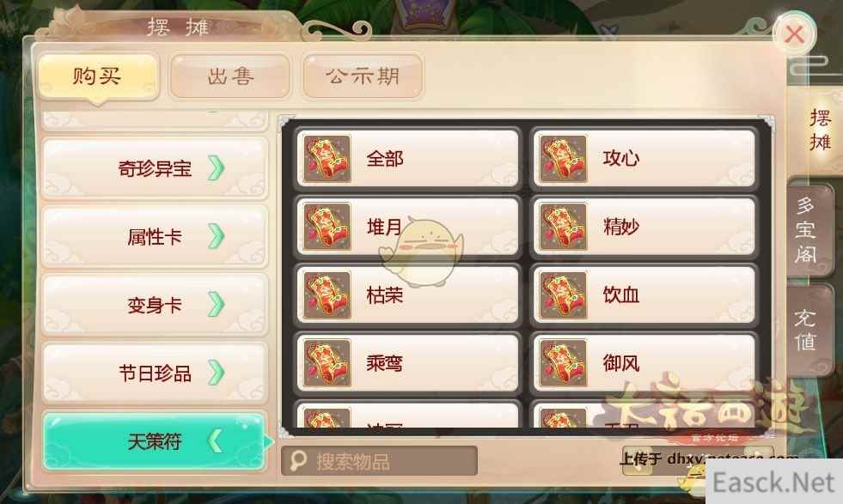Expand the 变身卡 category arrow
The image size is (843, 504).
click(217, 305)
